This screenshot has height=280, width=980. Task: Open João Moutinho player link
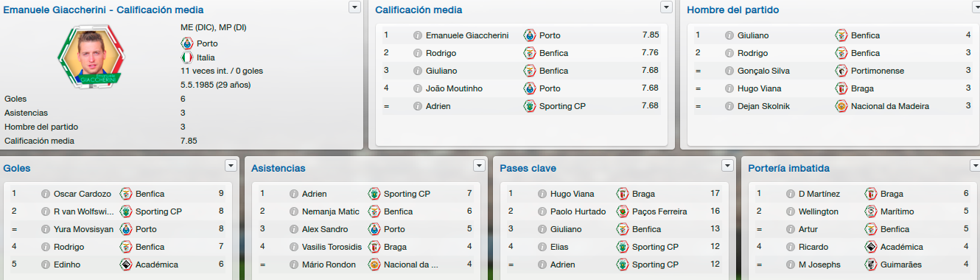point(456,88)
